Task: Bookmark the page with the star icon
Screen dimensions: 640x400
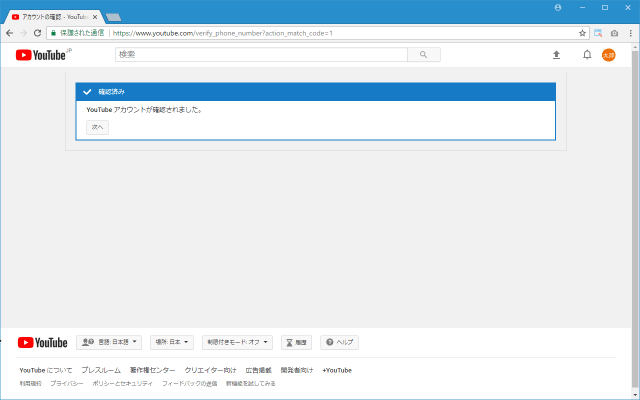Action: 582,33
